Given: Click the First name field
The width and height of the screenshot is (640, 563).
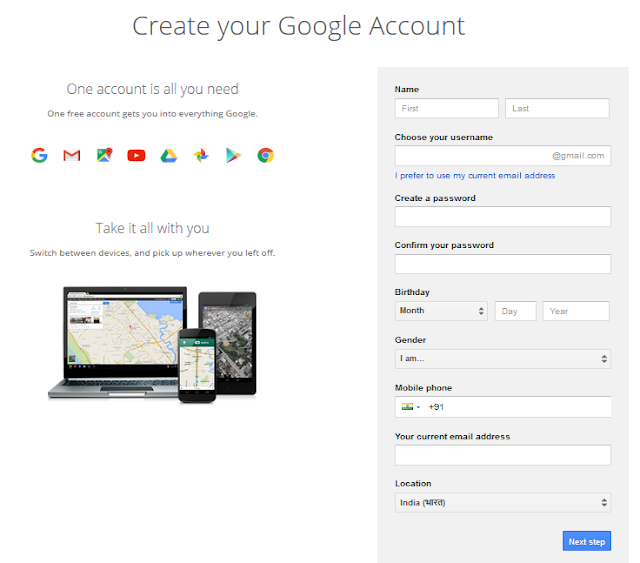Looking at the screenshot, I should pyautogui.click(x=447, y=108).
